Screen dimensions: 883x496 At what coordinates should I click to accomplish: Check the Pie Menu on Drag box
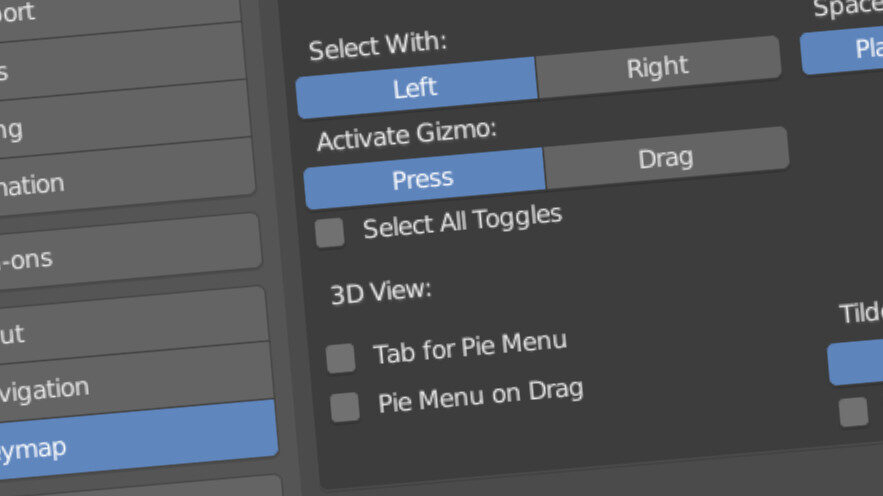[x=345, y=407]
